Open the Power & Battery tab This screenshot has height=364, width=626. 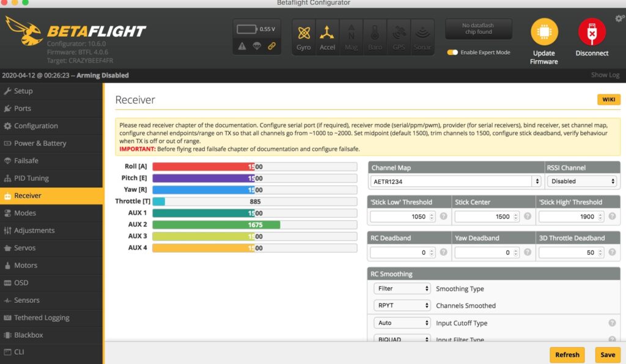pos(51,143)
